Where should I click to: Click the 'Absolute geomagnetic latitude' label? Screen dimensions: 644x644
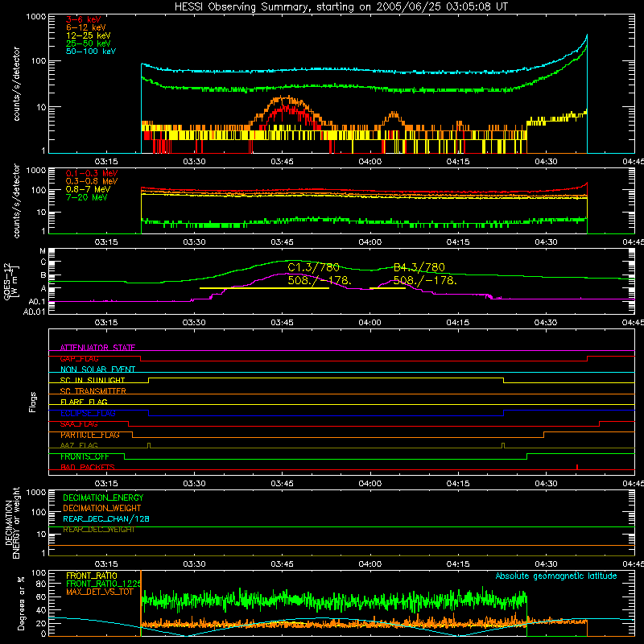click(x=556, y=576)
